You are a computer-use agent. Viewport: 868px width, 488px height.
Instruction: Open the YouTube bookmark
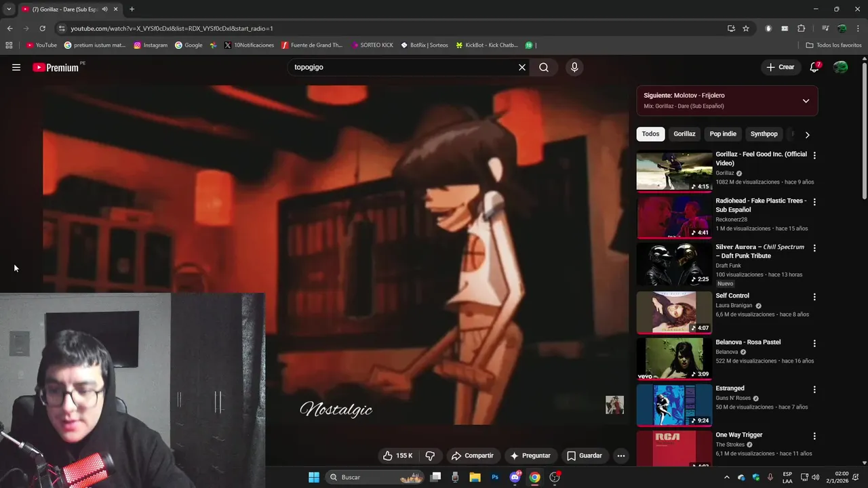tap(41, 45)
